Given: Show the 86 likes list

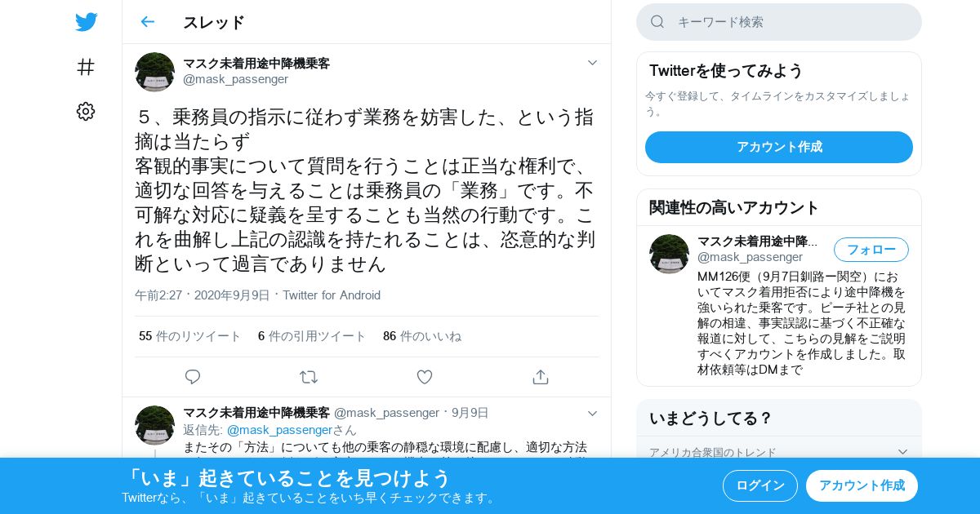Looking at the screenshot, I should [x=422, y=336].
